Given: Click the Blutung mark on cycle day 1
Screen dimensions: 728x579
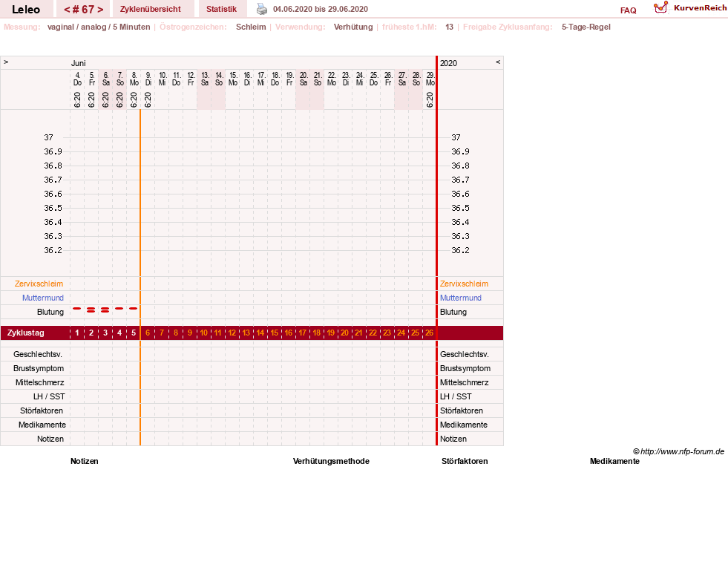Looking at the screenshot, I should click(x=77, y=308).
